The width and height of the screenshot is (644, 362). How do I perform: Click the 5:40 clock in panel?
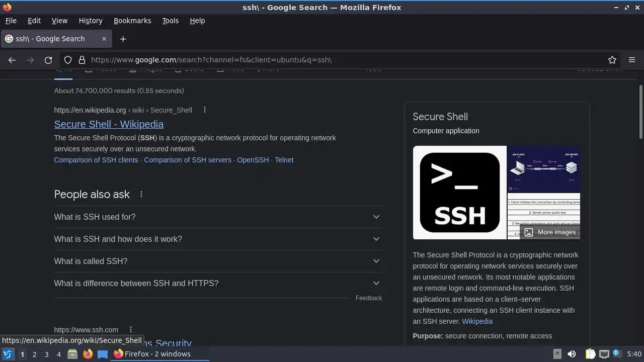tap(634, 354)
